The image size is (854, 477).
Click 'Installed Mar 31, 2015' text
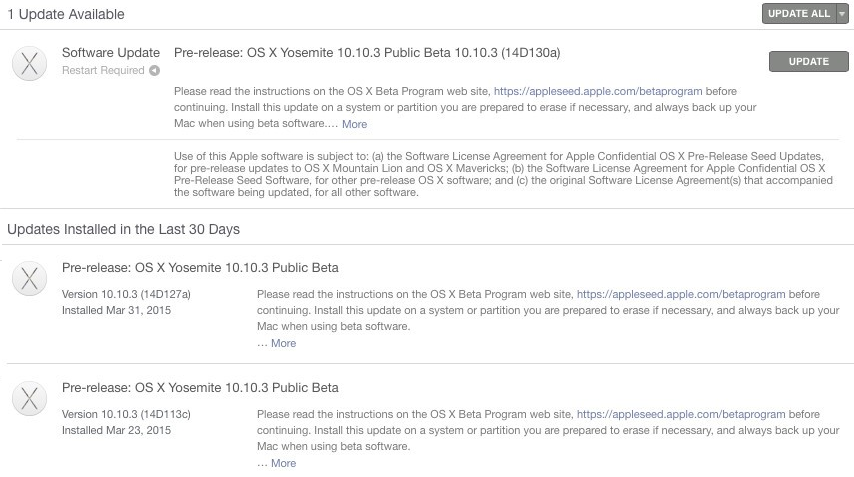pos(116,310)
